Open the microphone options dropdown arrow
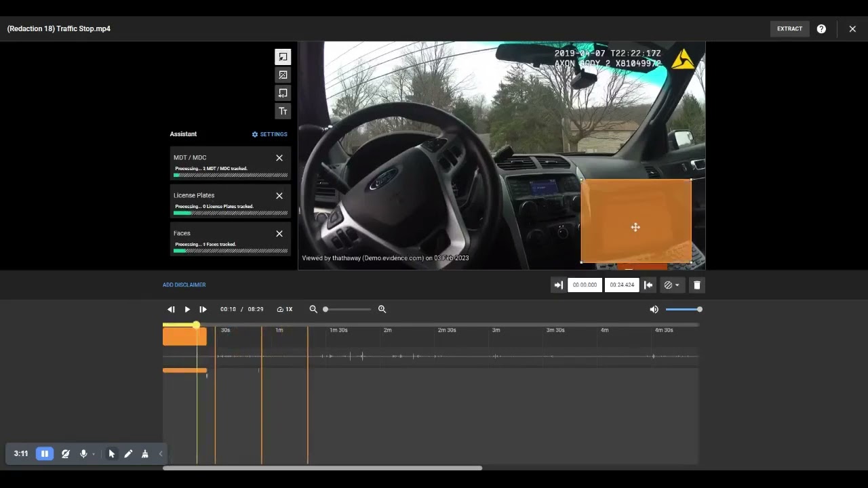Screen dimensions: 868x488 tap(94, 454)
